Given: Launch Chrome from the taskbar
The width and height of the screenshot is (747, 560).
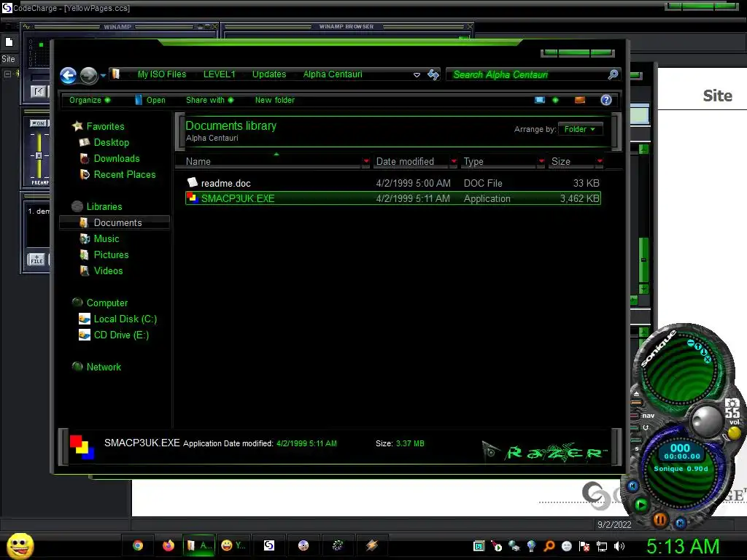Looking at the screenshot, I should 138,545.
